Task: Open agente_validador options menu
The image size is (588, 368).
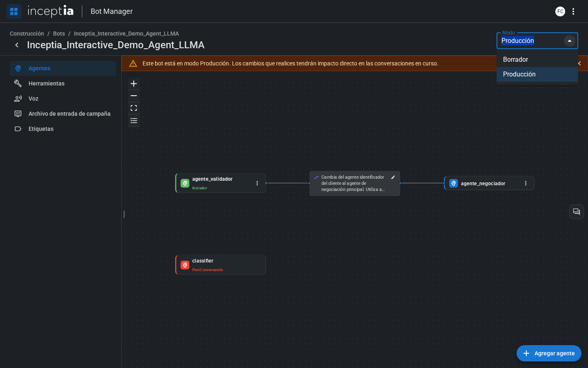Action: (257, 183)
